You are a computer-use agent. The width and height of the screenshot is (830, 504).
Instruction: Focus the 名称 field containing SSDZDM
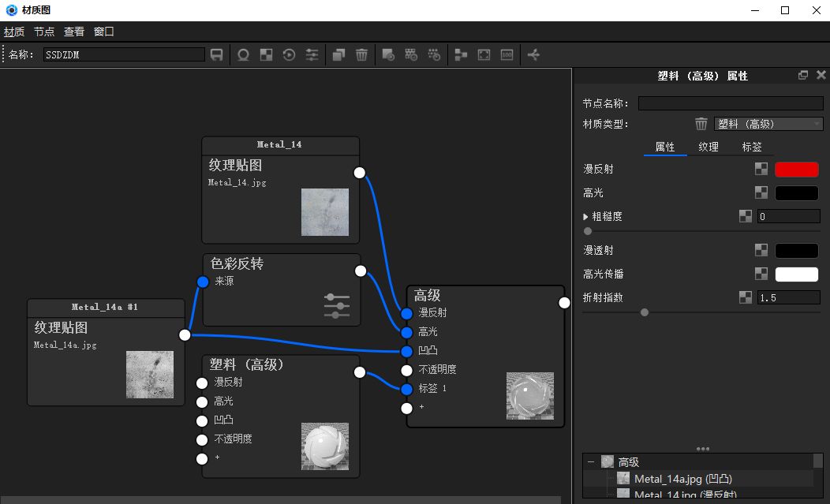pyautogui.click(x=124, y=54)
